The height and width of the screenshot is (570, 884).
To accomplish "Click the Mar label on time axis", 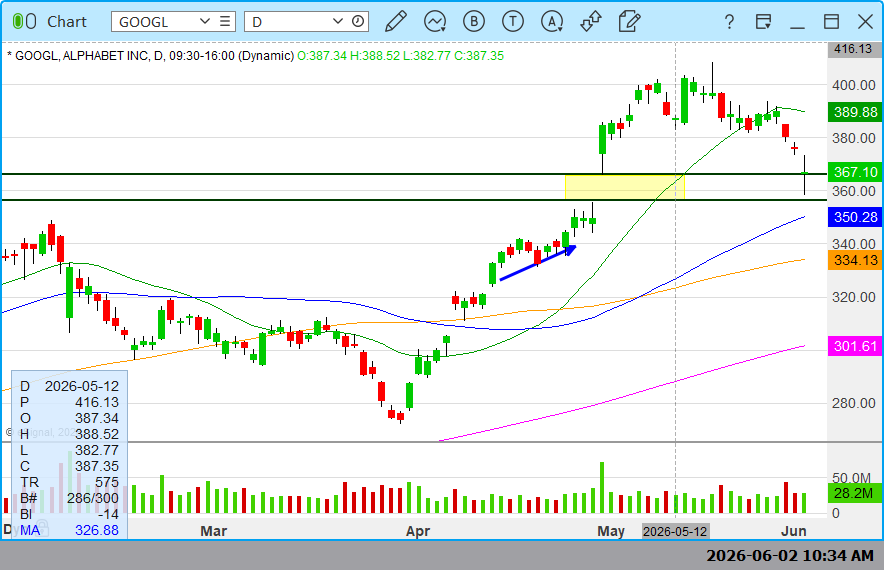I will tap(214, 531).
